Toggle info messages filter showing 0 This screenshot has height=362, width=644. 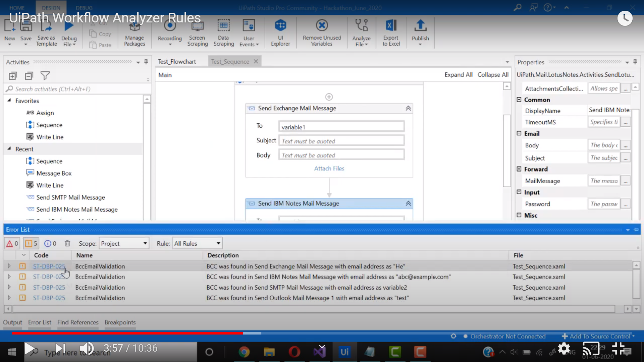tap(50, 243)
